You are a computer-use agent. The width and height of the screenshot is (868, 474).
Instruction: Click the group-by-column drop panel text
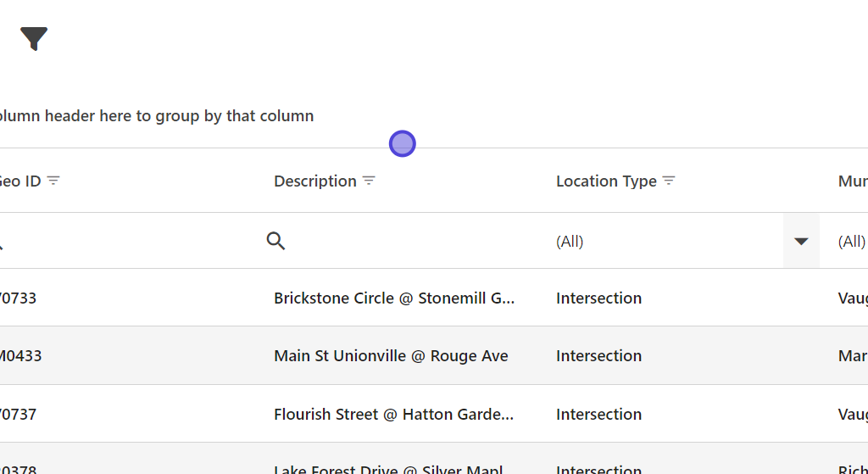(157, 116)
